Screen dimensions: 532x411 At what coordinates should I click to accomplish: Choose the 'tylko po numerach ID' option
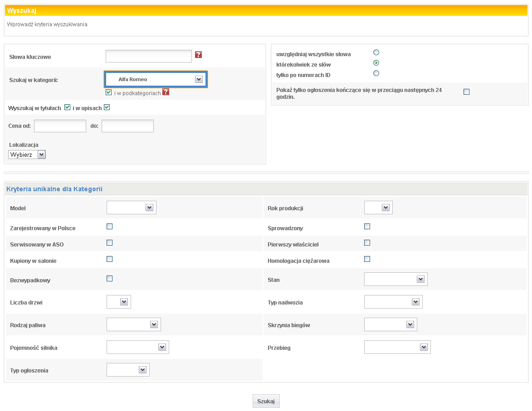pos(376,73)
